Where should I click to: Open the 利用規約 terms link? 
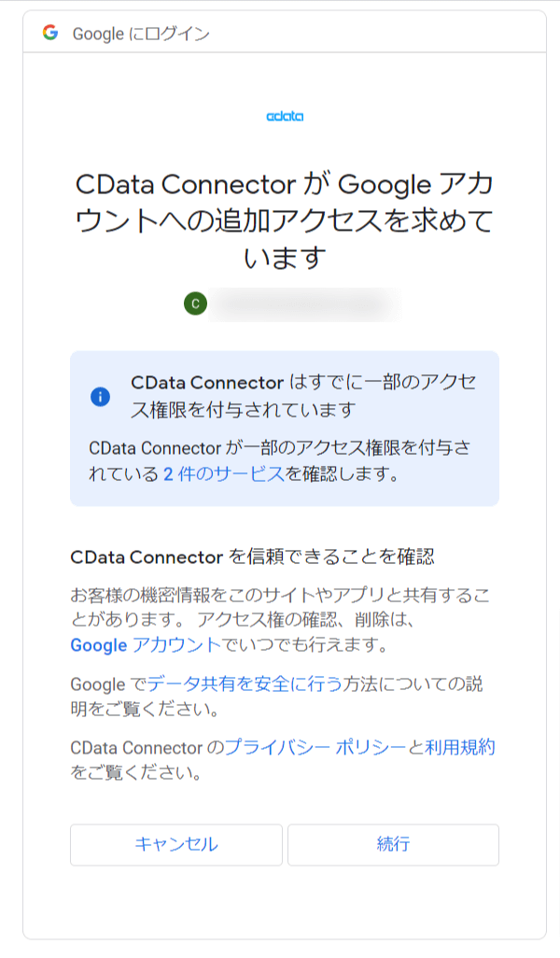click(460, 747)
